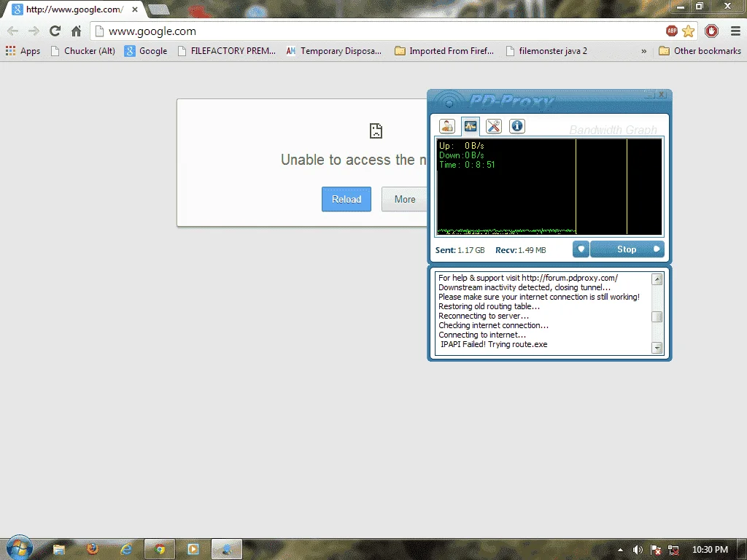Expand Imported From Firef... bookmark folder
The image size is (747, 560).
[444, 51]
